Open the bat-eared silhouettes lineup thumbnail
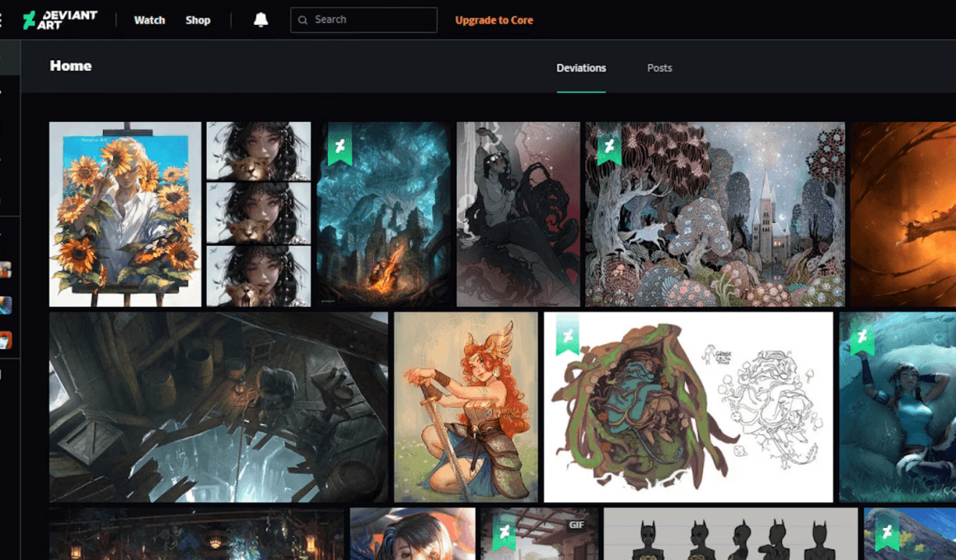The image size is (956, 560). click(730, 534)
